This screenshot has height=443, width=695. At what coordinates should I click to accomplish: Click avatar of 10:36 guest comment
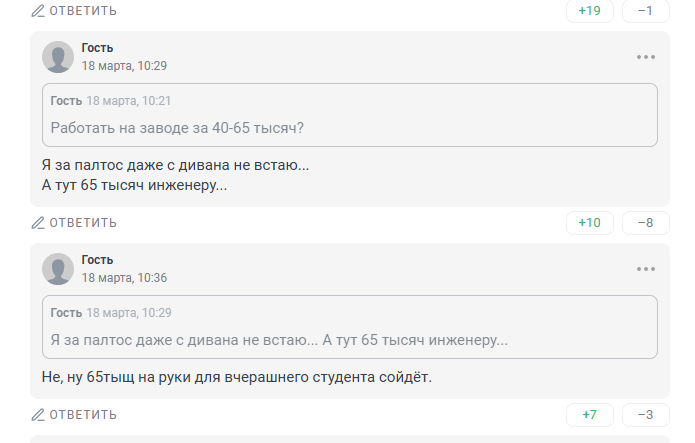[58, 269]
